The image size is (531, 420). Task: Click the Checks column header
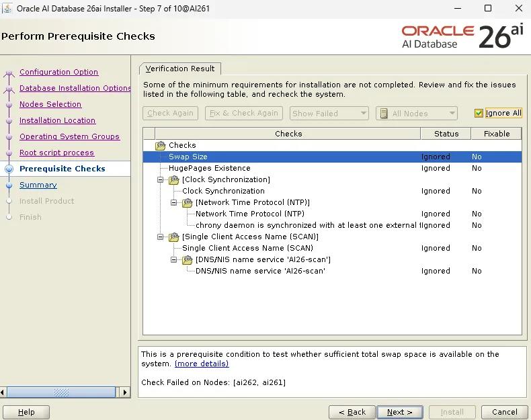288,134
